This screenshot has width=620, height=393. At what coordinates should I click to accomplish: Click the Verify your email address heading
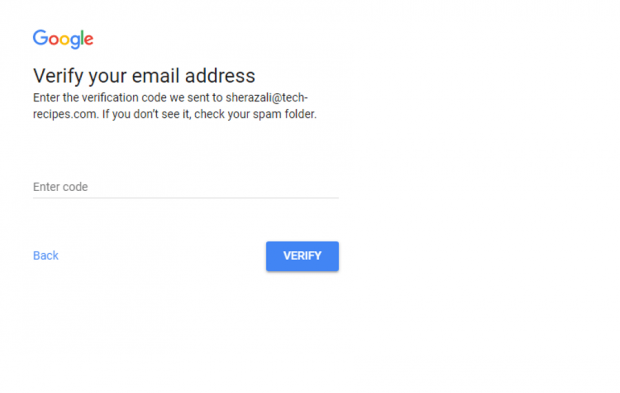pos(144,76)
